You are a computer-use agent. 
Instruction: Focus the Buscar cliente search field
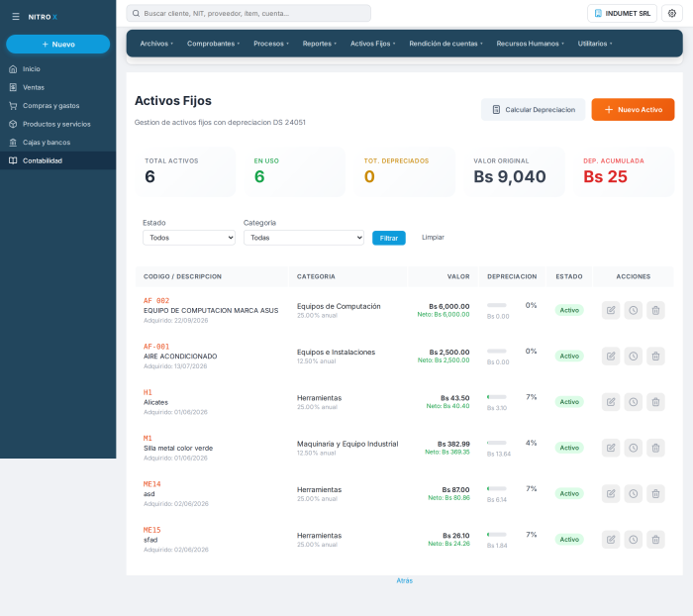pyautogui.click(x=248, y=13)
